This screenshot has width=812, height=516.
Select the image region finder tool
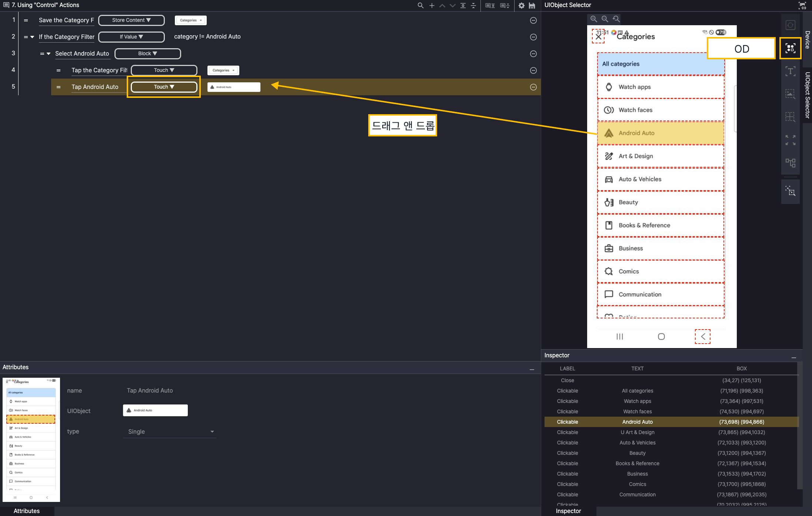pos(790,94)
